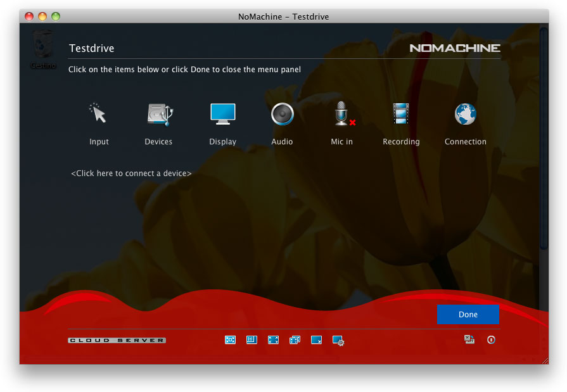Click the red power disconnect icon

(491, 340)
